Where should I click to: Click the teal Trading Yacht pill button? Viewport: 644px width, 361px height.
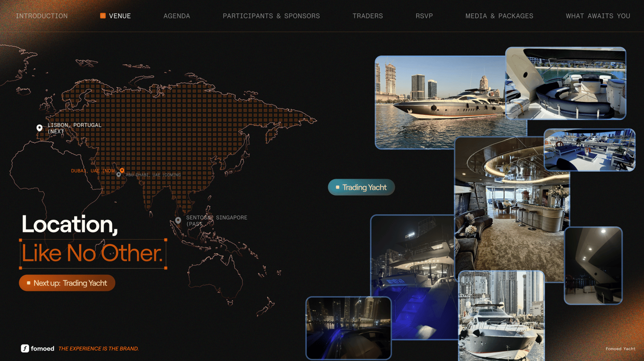coord(361,187)
